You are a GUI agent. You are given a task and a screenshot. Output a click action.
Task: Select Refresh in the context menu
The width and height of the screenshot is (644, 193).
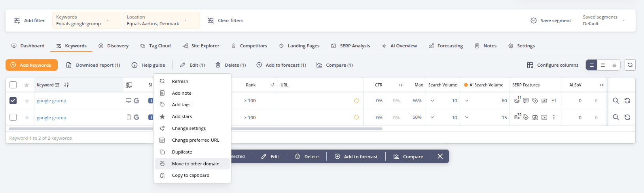tap(192, 81)
